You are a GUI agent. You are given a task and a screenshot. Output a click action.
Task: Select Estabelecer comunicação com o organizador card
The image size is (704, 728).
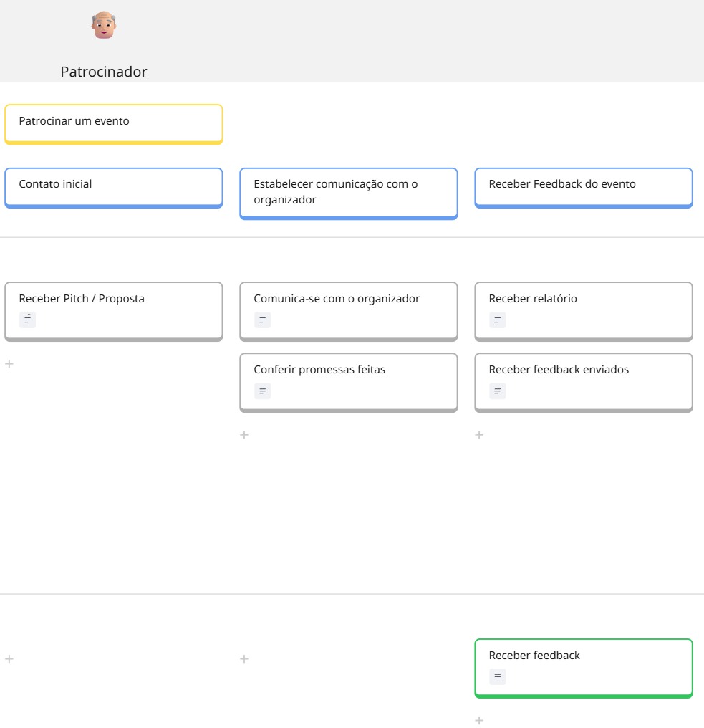tap(348, 192)
